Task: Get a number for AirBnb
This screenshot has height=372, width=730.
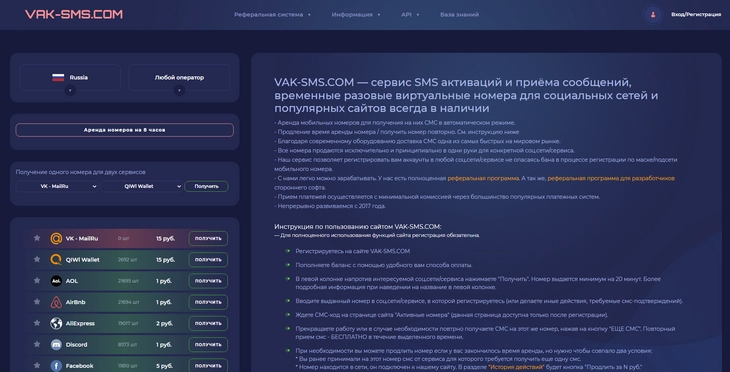Action: [x=208, y=302]
